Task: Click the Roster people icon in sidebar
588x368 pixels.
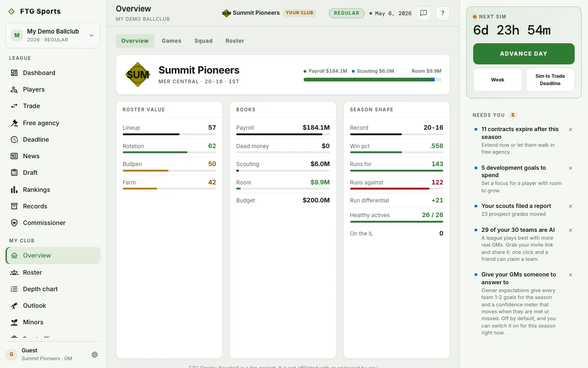Action: tap(14, 272)
